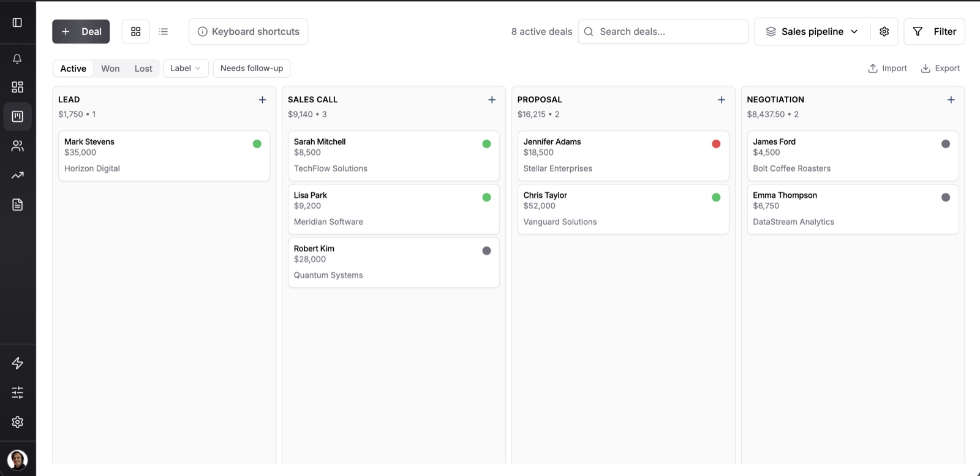Expand the Label dropdown
980x476 pixels.
[x=186, y=68]
